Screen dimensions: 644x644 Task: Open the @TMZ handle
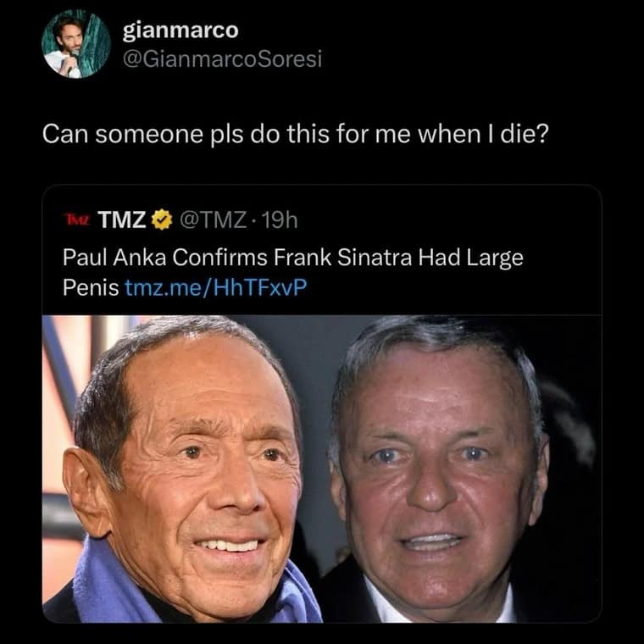click(x=211, y=221)
